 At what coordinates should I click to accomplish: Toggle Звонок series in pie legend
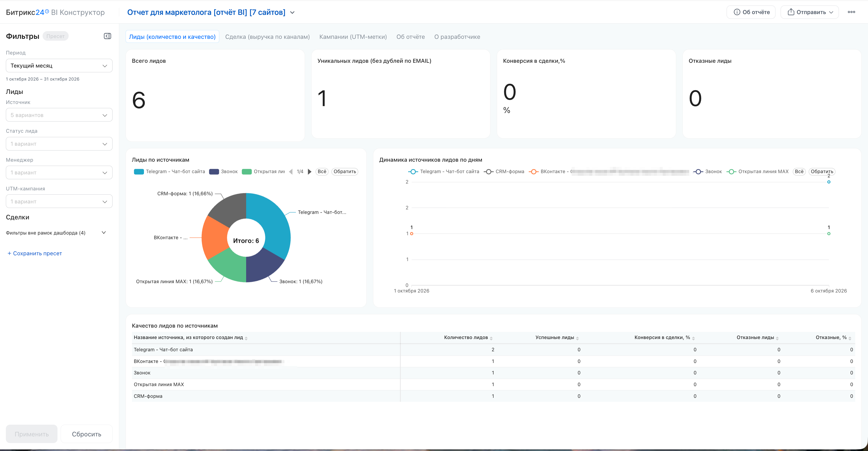tap(224, 172)
